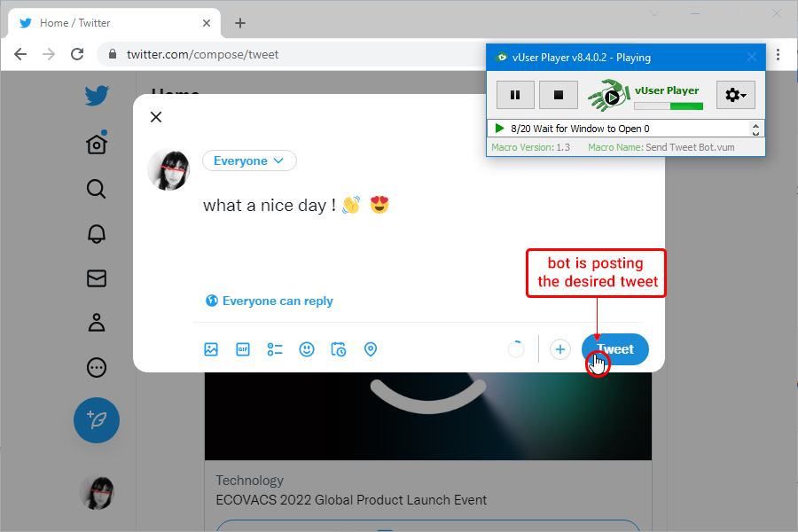Schedule tweet using the calendar clock icon
Screen dimensions: 798x532
click(339, 349)
